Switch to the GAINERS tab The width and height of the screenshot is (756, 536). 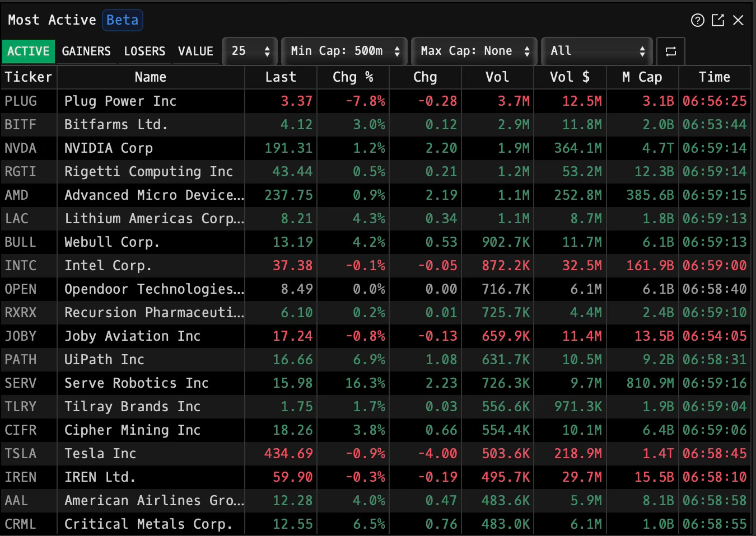[x=86, y=51]
